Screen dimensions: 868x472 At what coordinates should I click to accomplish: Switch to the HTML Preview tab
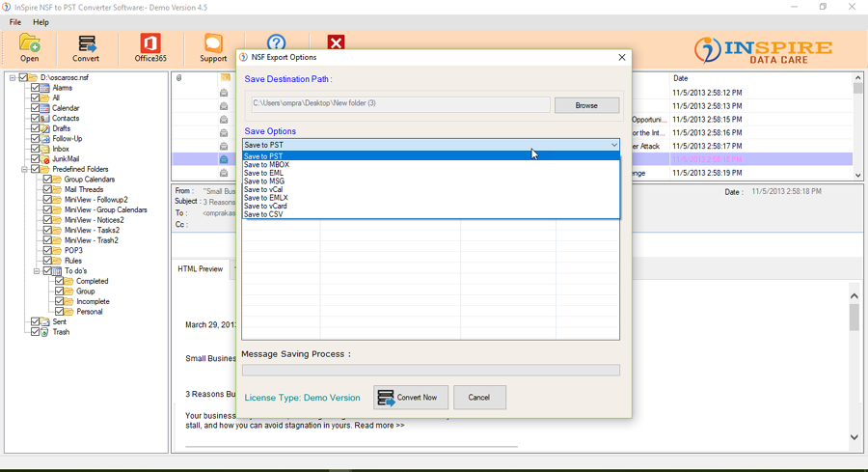point(201,268)
